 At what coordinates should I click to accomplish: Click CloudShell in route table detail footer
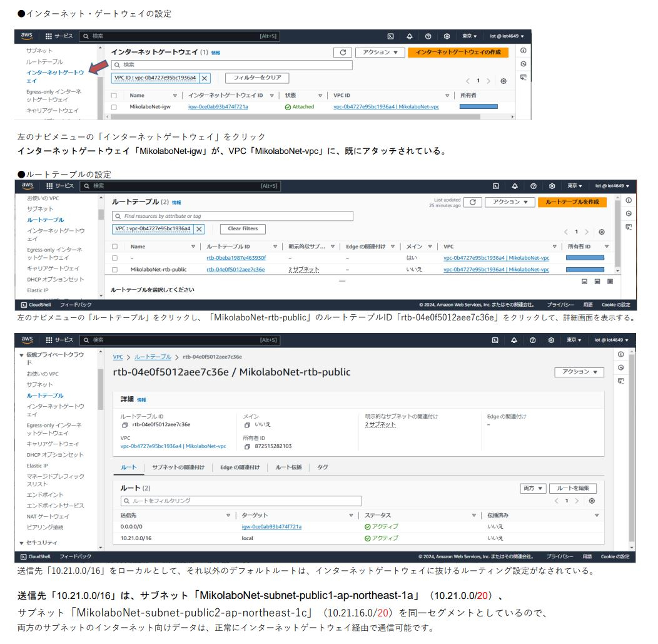pos(36,556)
